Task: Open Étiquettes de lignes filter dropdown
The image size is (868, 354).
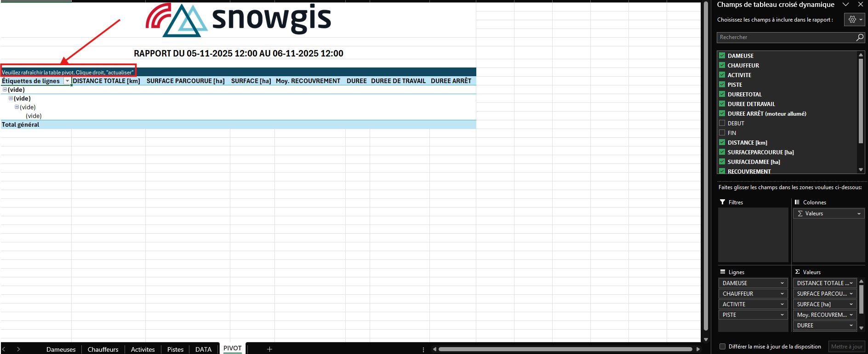Action: point(67,81)
